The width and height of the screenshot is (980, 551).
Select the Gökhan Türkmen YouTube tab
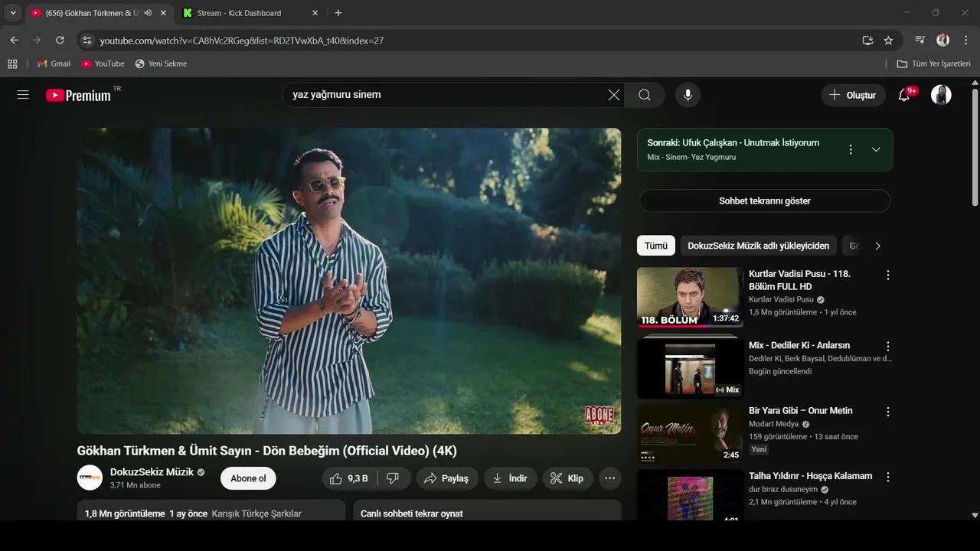(98, 13)
